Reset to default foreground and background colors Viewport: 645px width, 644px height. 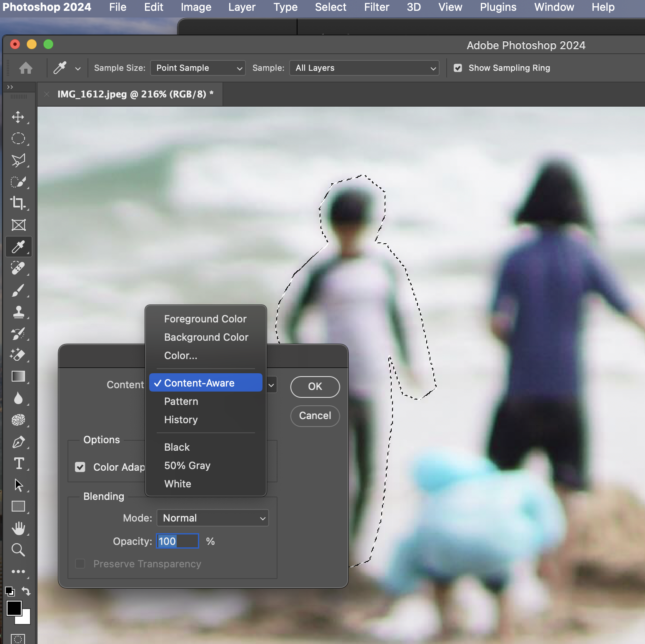click(x=10, y=591)
